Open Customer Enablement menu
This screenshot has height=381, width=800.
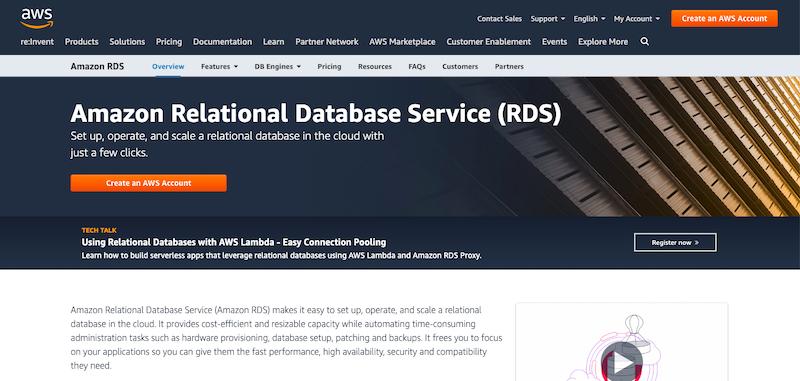click(489, 42)
